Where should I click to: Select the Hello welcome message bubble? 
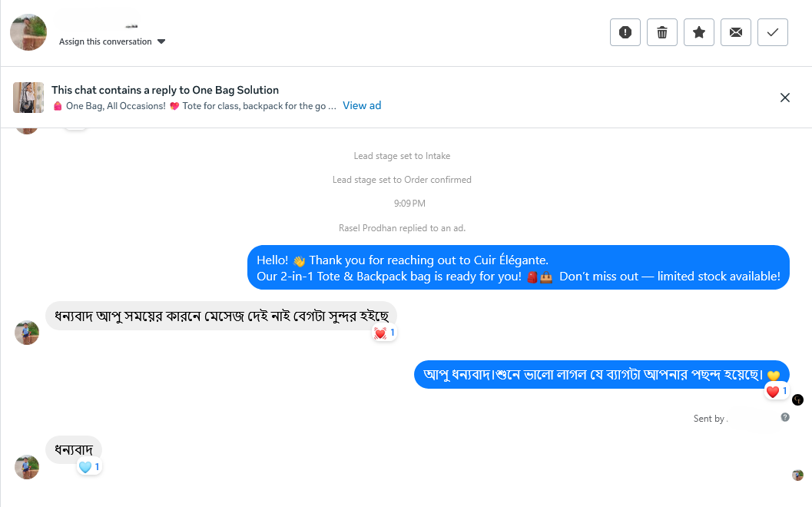[518, 267]
